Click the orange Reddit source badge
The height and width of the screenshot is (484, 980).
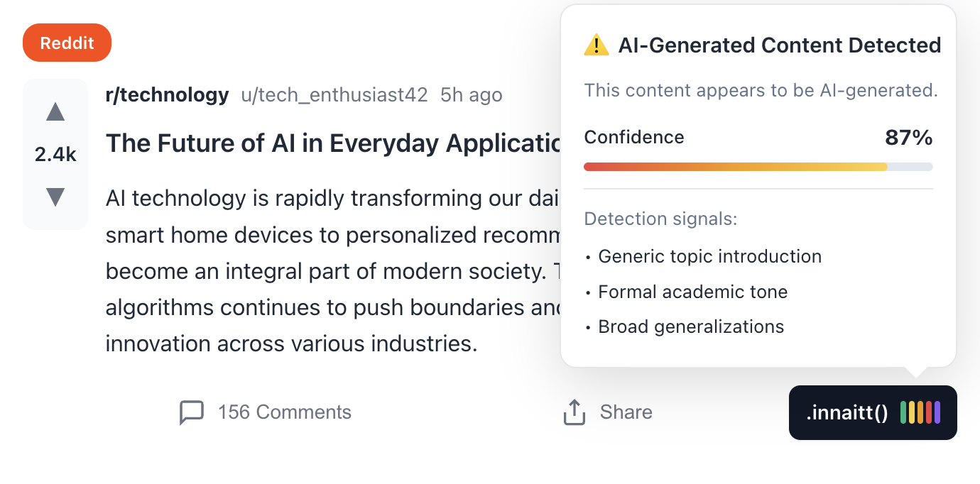(x=67, y=43)
